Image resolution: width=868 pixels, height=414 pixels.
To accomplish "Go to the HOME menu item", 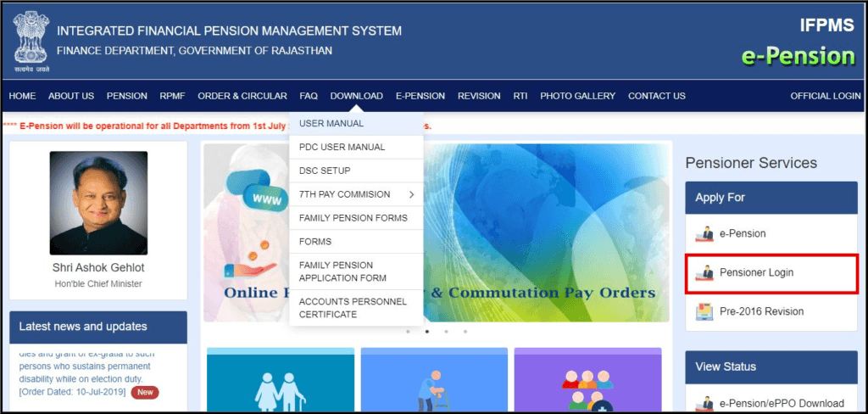I will pos(22,96).
